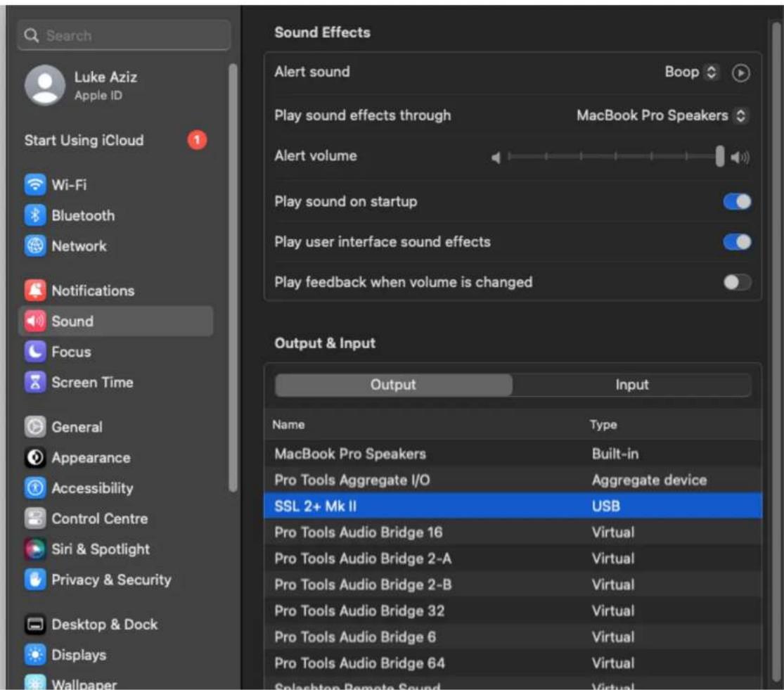
Task: Open Notifications settings
Action: coord(116,290)
